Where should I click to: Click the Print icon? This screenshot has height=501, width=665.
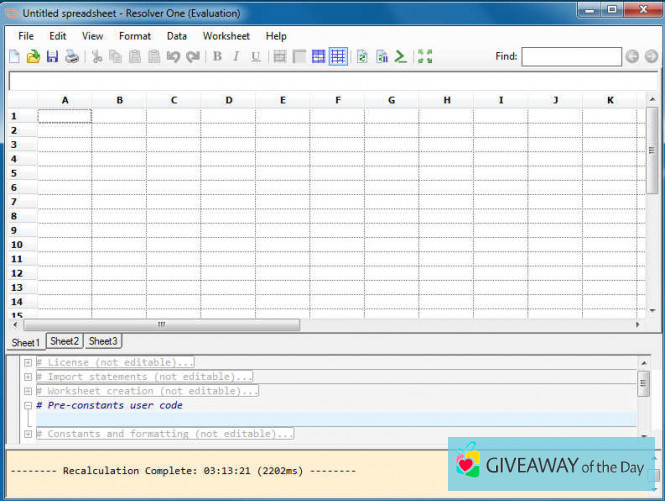[x=72, y=57]
